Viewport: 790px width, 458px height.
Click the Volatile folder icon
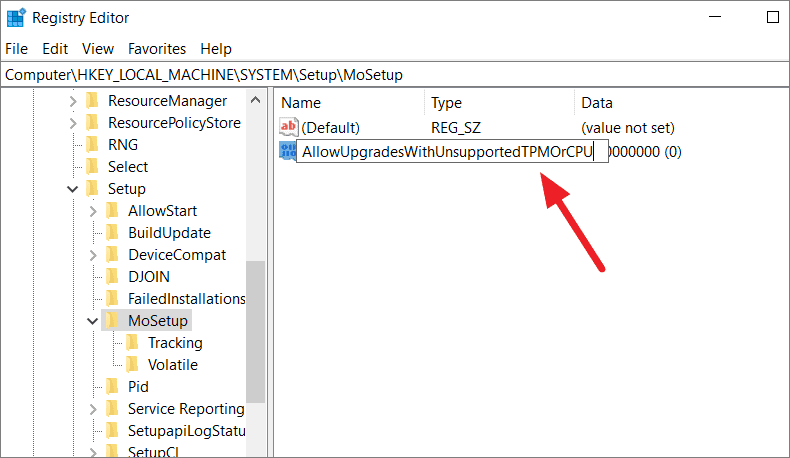pyautogui.click(x=133, y=365)
